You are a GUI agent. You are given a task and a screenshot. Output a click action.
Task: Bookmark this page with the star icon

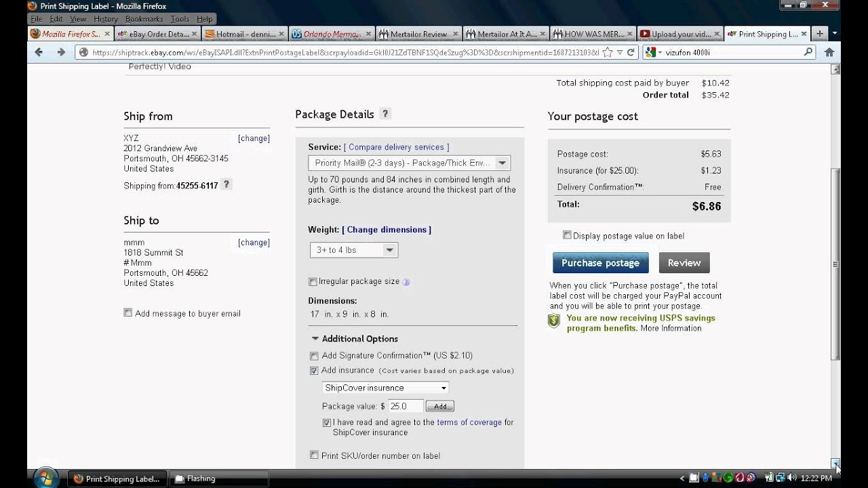(x=608, y=52)
